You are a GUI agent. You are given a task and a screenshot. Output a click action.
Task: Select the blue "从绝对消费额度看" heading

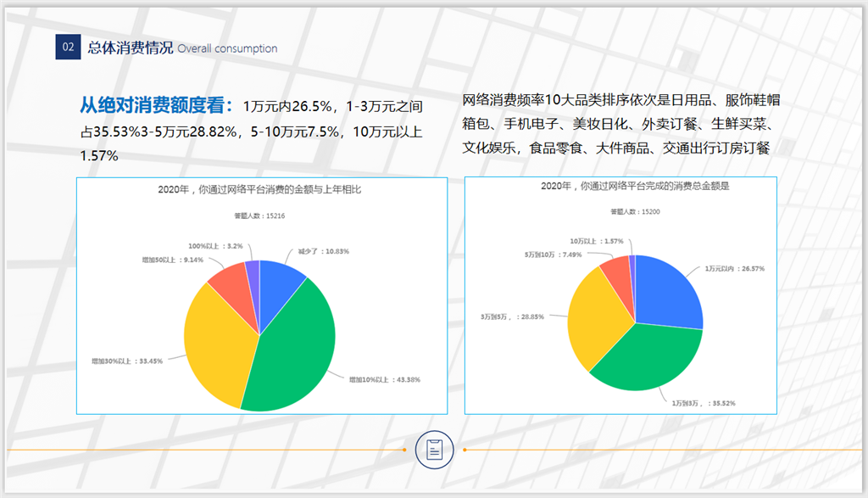157,106
